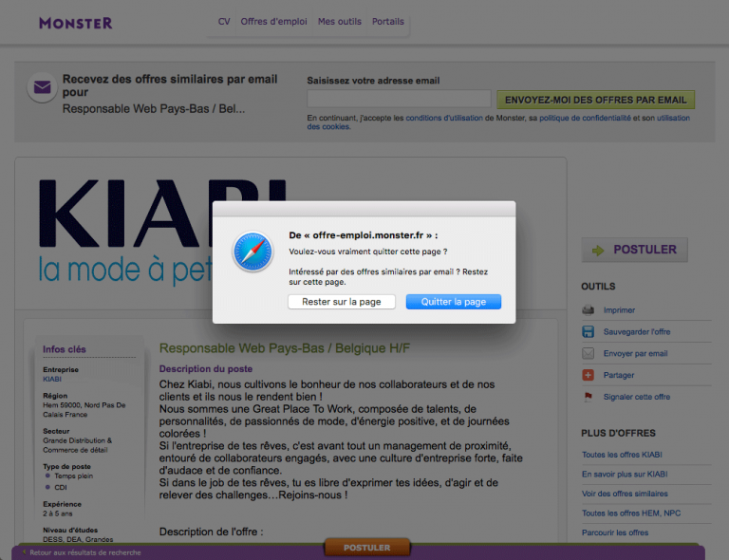
Task: Click the orange POSTULER button at bottom
Action: pos(366,548)
